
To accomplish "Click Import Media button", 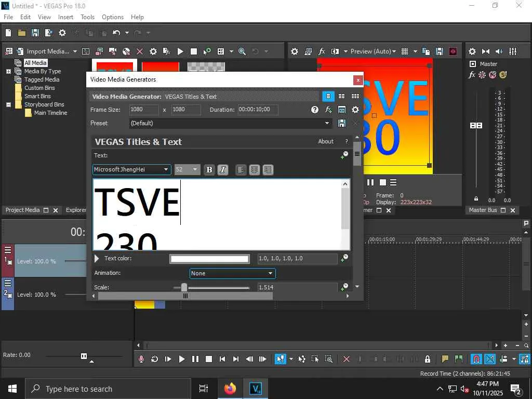I will pyautogui.click(x=44, y=51).
